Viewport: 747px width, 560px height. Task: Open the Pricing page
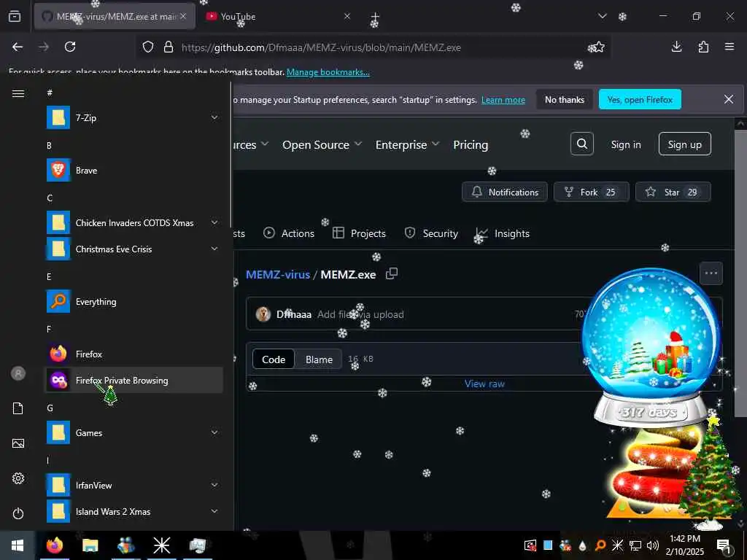point(471,145)
